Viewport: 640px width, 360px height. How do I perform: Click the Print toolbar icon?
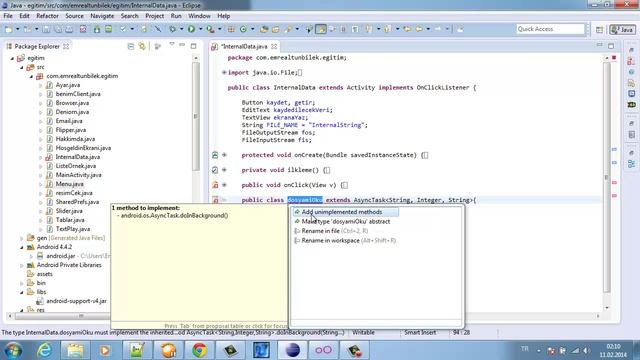point(69,29)
